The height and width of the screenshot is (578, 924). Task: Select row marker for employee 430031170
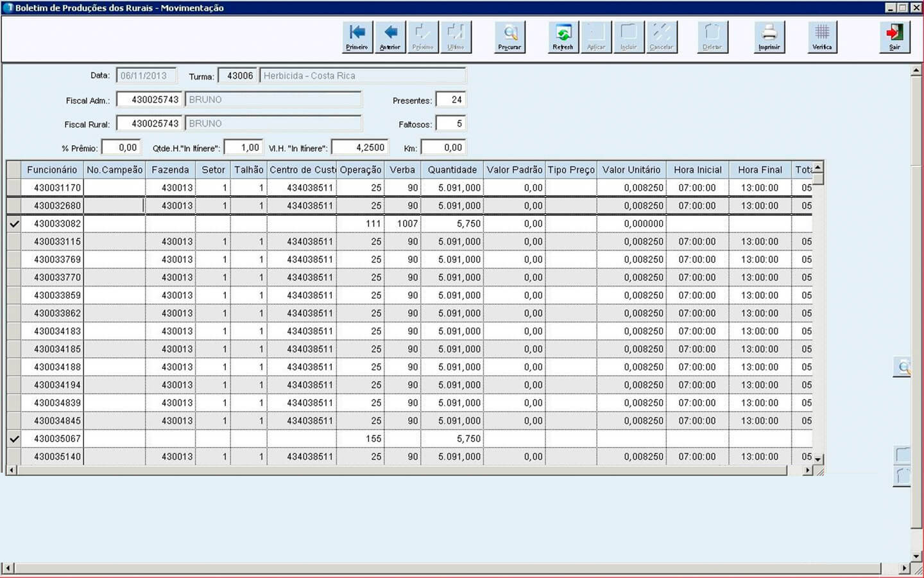[13, 188]
